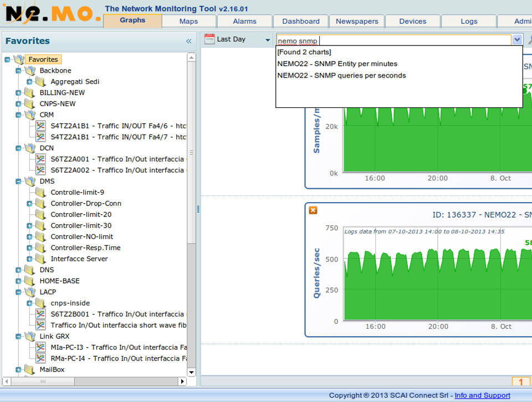Click the BILLING-NEW folder icon

coord(29,92)
